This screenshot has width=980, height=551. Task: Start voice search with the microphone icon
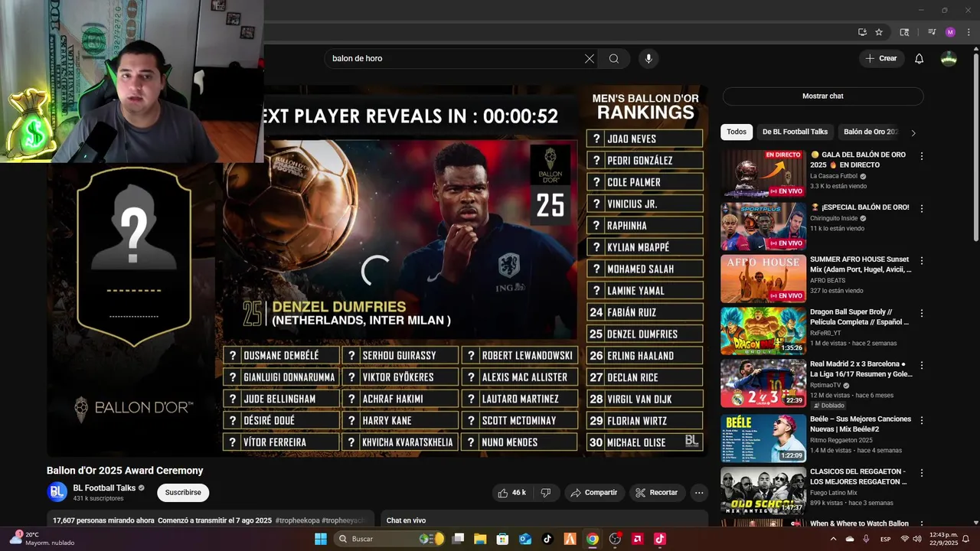648,59
